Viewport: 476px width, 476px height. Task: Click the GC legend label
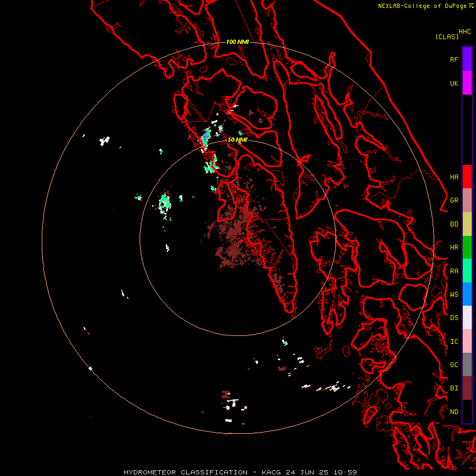454,365
